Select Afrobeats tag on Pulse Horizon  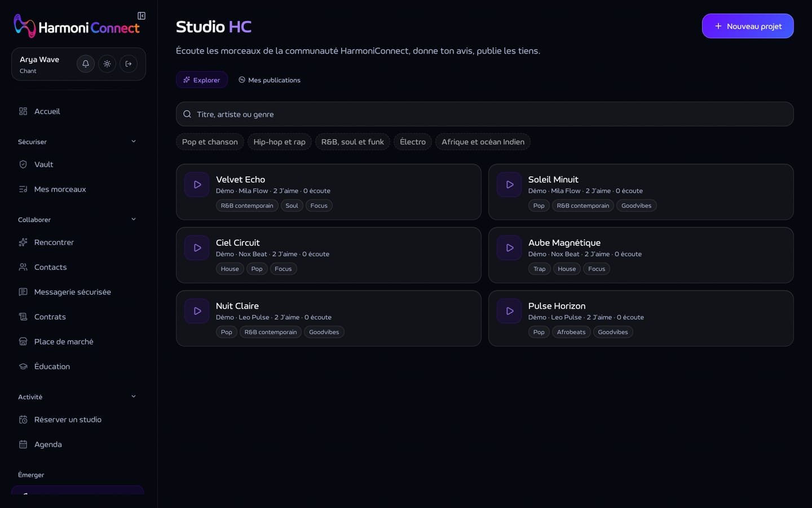571,332
